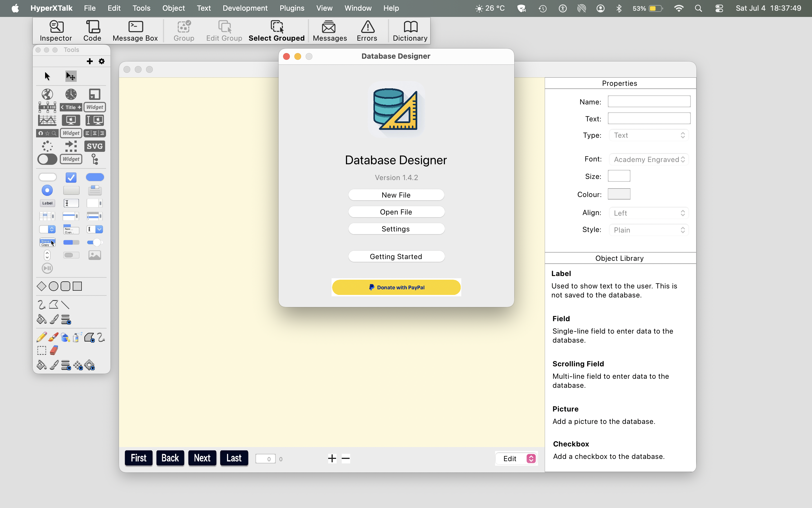Choose the Header Bar Title widget
812x508 pixels.
tap(71, 107)
